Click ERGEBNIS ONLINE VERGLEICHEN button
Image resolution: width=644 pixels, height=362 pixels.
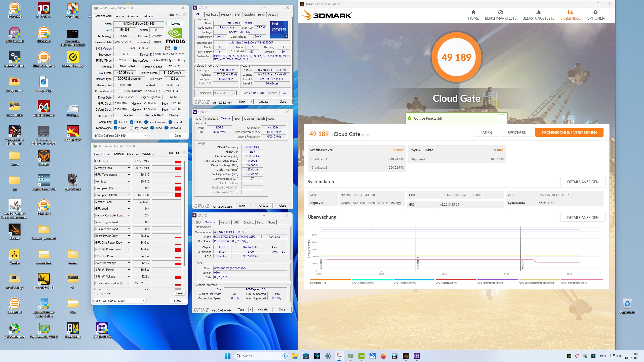tap(569, 132)
